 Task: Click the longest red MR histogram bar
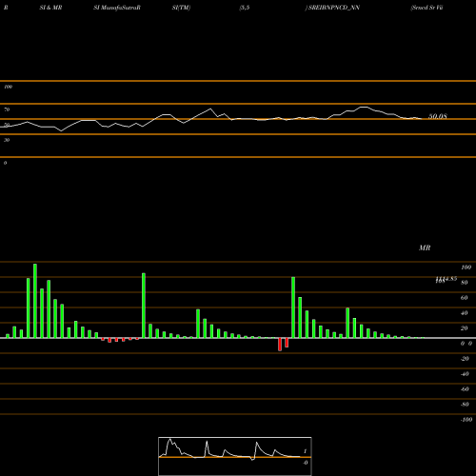coord(280,345)
